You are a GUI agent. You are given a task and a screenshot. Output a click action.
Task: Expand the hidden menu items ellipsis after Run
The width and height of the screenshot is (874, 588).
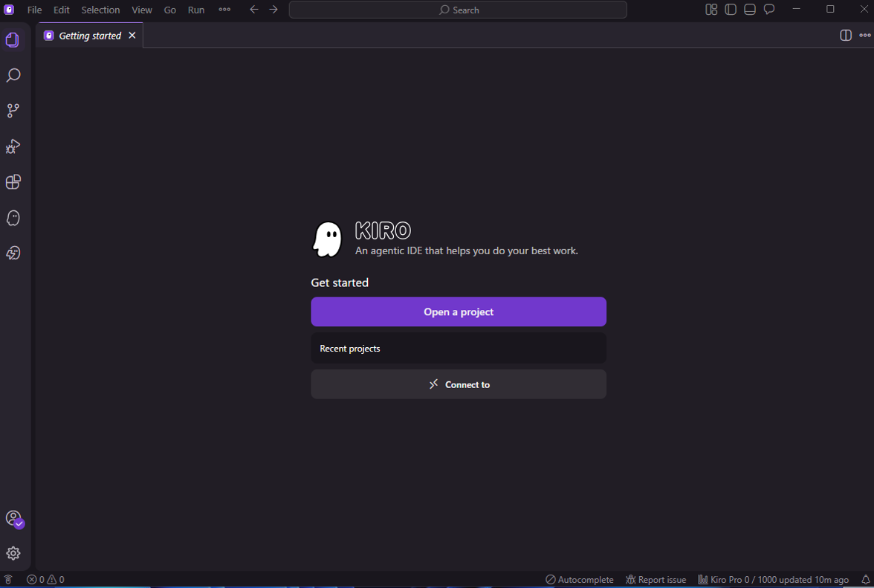224,10
